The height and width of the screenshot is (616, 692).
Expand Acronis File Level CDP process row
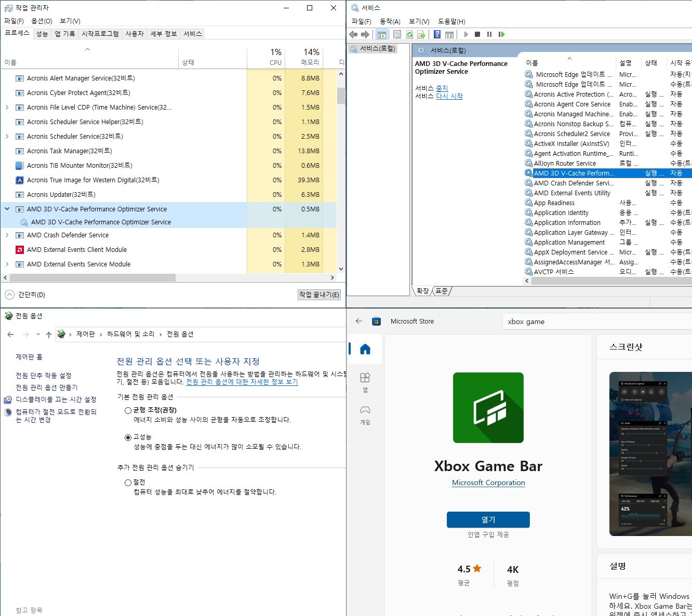tap(7, 108)
